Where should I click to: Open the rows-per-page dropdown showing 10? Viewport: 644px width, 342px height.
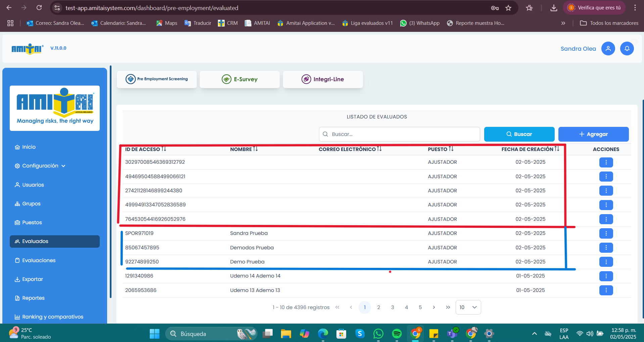coord(468,307)
